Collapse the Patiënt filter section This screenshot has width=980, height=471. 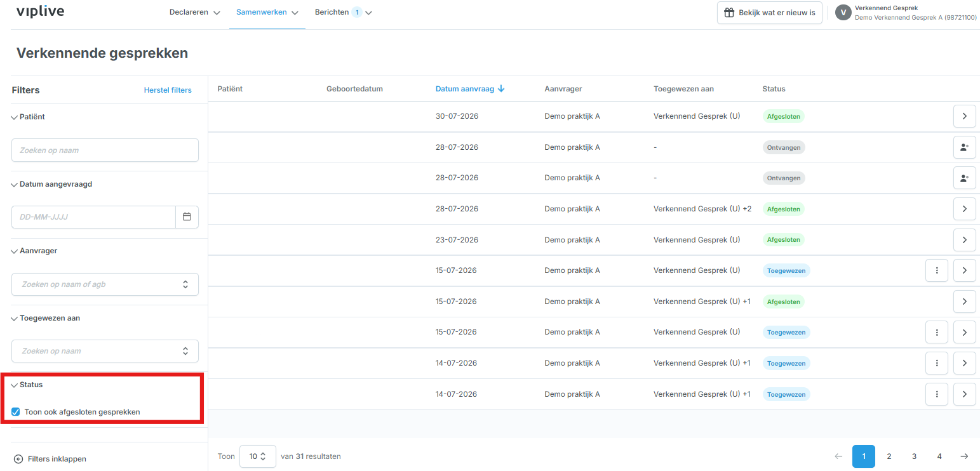pyautogui.click(x=29, y=117)
